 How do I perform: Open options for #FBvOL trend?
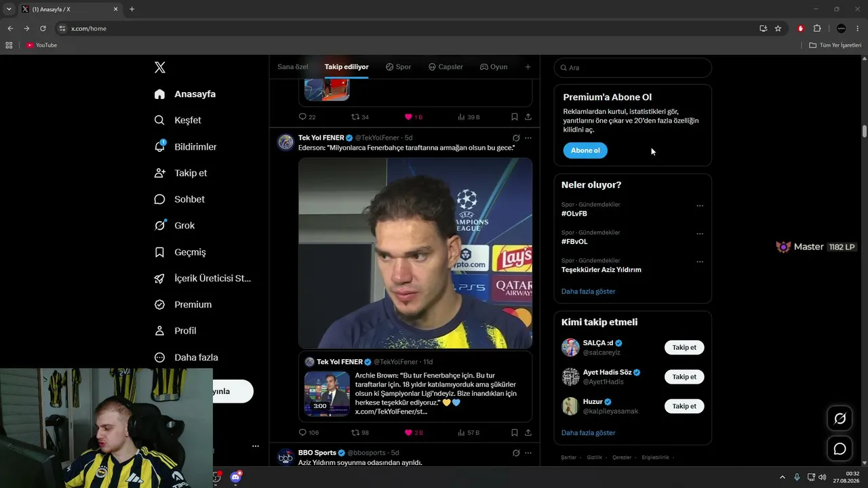click(x=700, y=234)
